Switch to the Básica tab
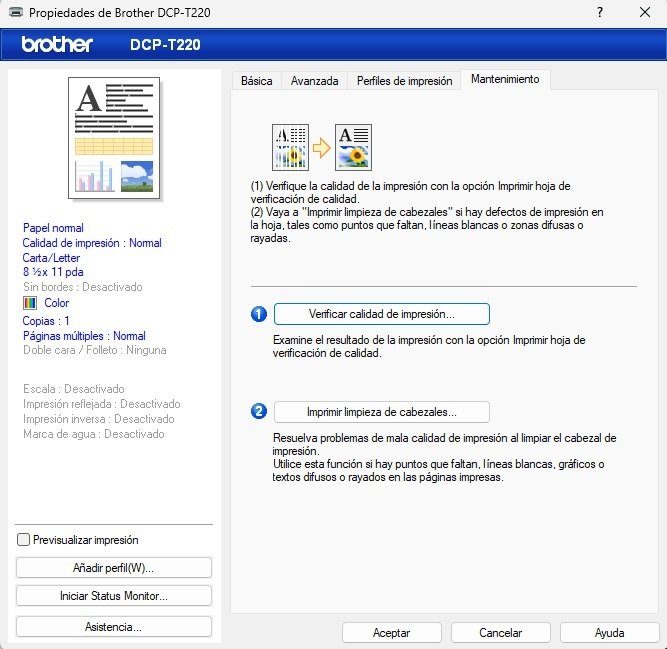This screenshot has width=667, height=649. pyautogui.click(x=257, y=81)
